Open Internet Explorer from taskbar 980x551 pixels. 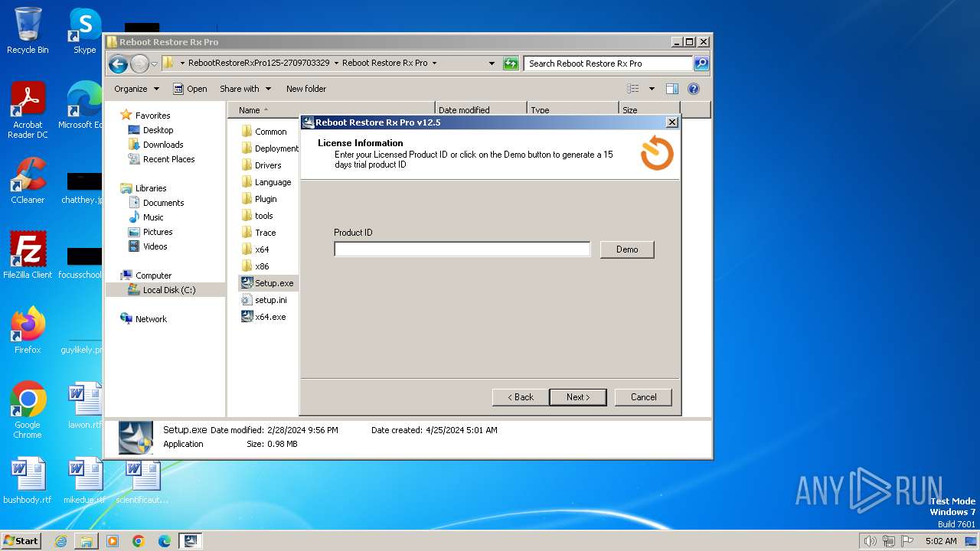click(x=60, y=541)
